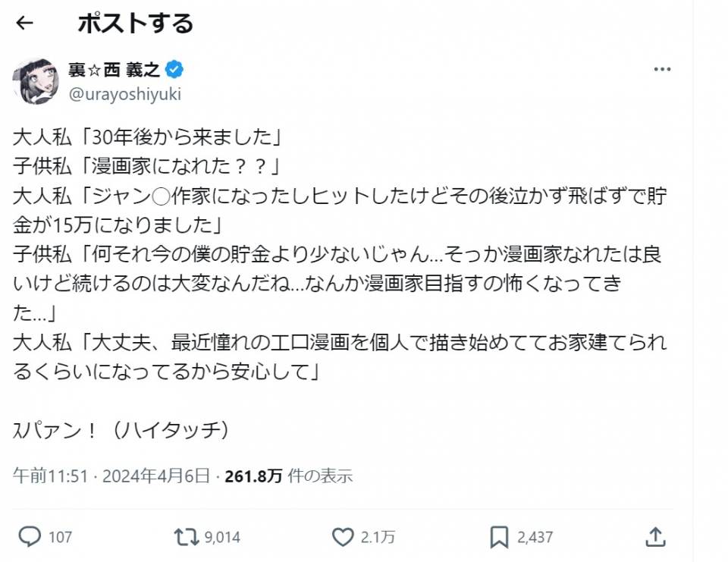
Task: Click the like count 2.1万
Action: coord(378,538)
